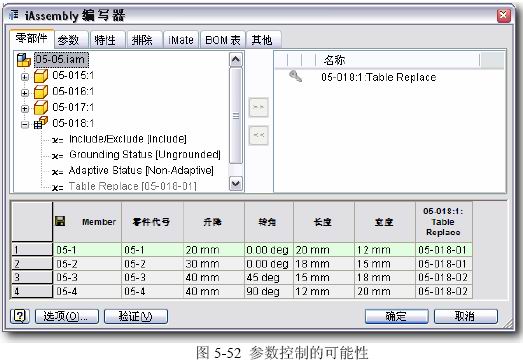Click the 05-016:1 part cube icon
The width and height of the screenshot is (523, 362).
pyautogui.click(x=41, y=92)
